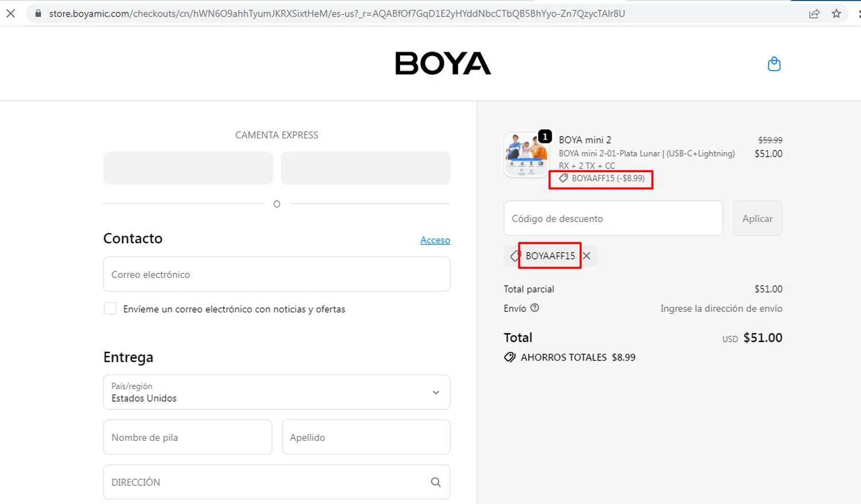
Task: Check the Envíeme un correo electrónico box
Action: tap(110, 309)
